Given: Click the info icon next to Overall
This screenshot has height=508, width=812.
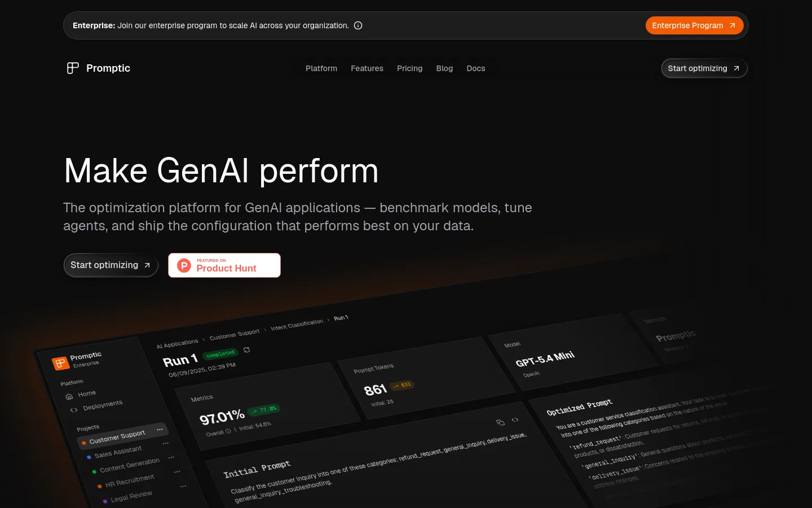Looking at the screenshot, I should click(228, 432).
